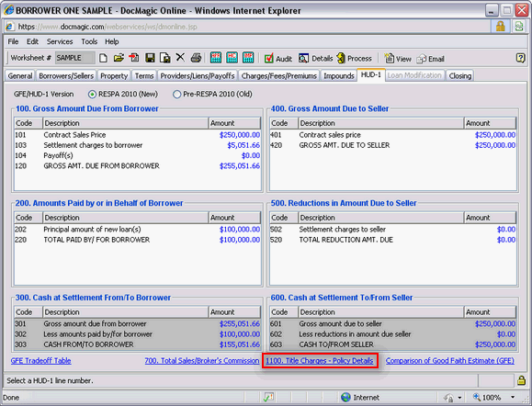This screenshot has width=532, height=406.
Task: Switch to the Closing tab
Action: click(x=460, y=75)
